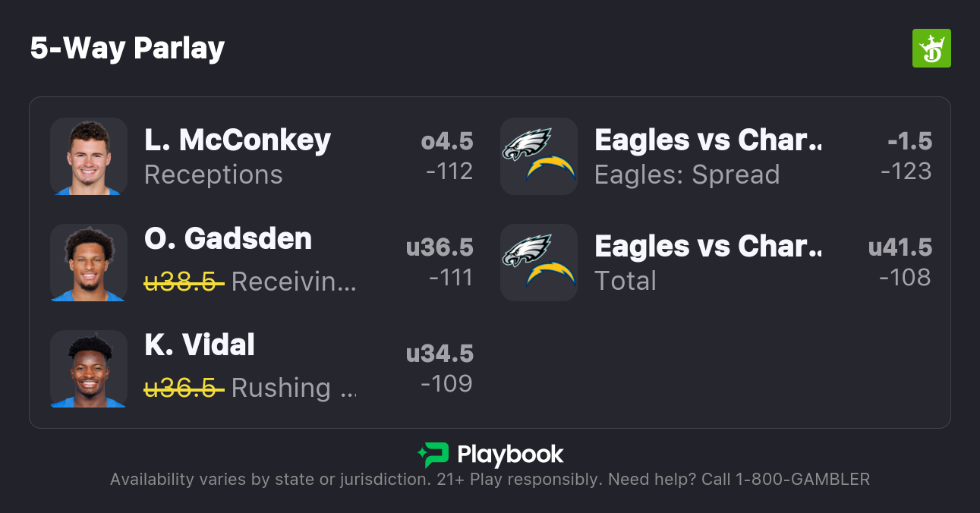Click the struck-through u36.5 old line

184,388
